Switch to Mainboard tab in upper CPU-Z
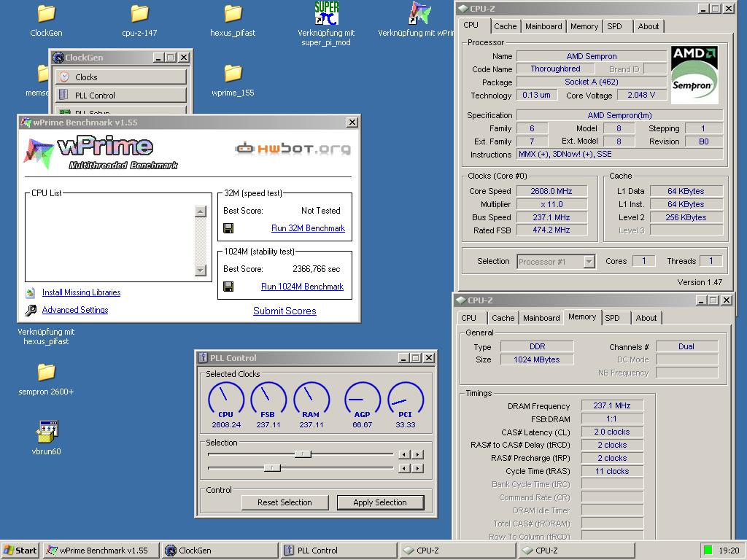 (x=543, y=27)
